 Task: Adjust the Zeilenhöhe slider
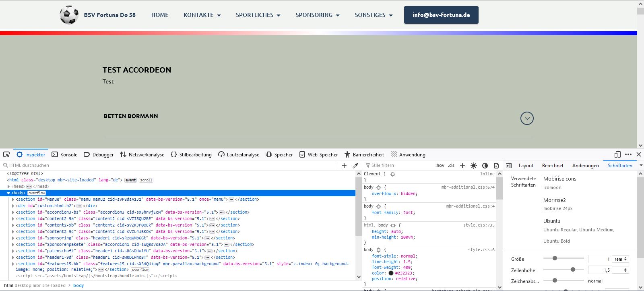(573, 270)
